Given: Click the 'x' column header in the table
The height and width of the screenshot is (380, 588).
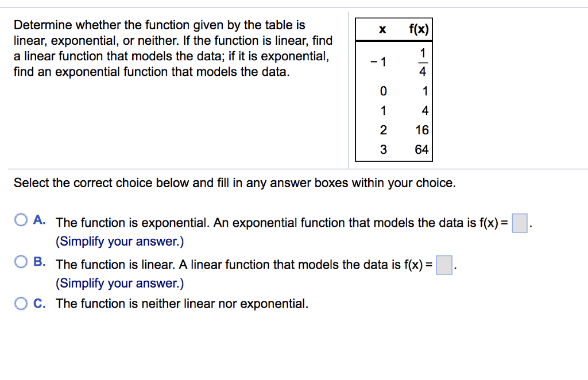Looking at the screenshot, I should [x=382, y=30].
